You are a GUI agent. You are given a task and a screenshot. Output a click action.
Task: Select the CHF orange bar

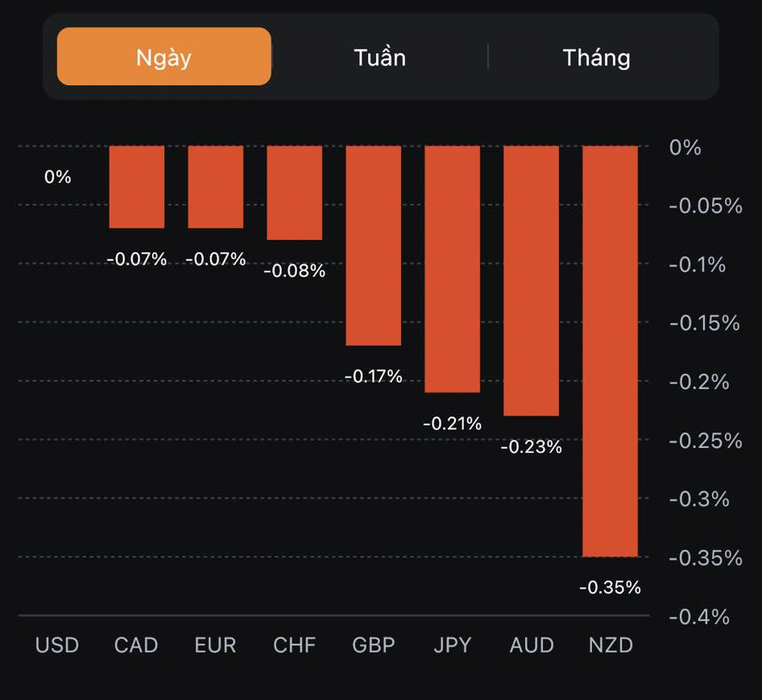pyautogui.click(x=295, y=193)
